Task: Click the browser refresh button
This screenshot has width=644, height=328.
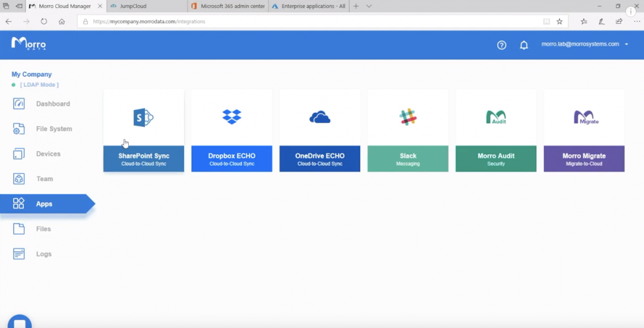Action: [44, 21]
